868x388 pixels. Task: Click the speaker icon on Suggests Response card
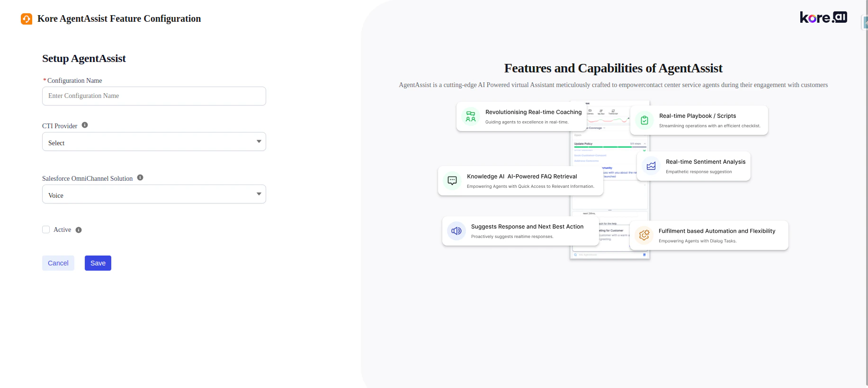coord(456,231)
